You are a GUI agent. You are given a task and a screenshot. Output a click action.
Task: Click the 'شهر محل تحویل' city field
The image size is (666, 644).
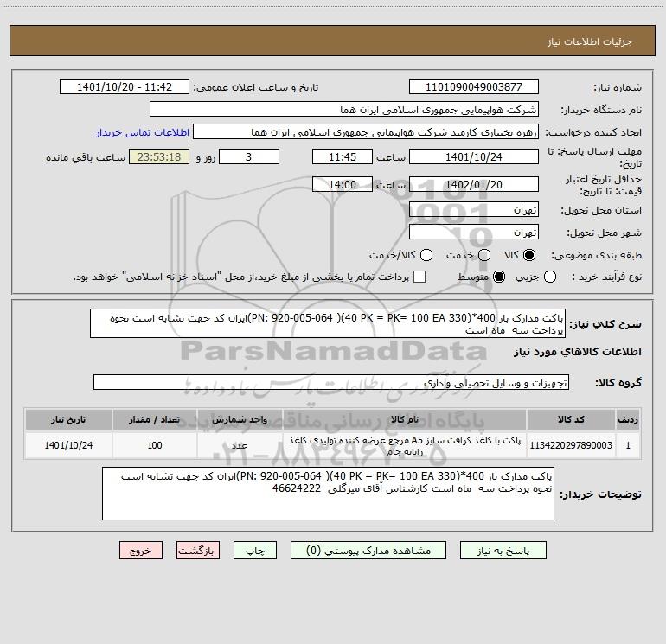473,232
